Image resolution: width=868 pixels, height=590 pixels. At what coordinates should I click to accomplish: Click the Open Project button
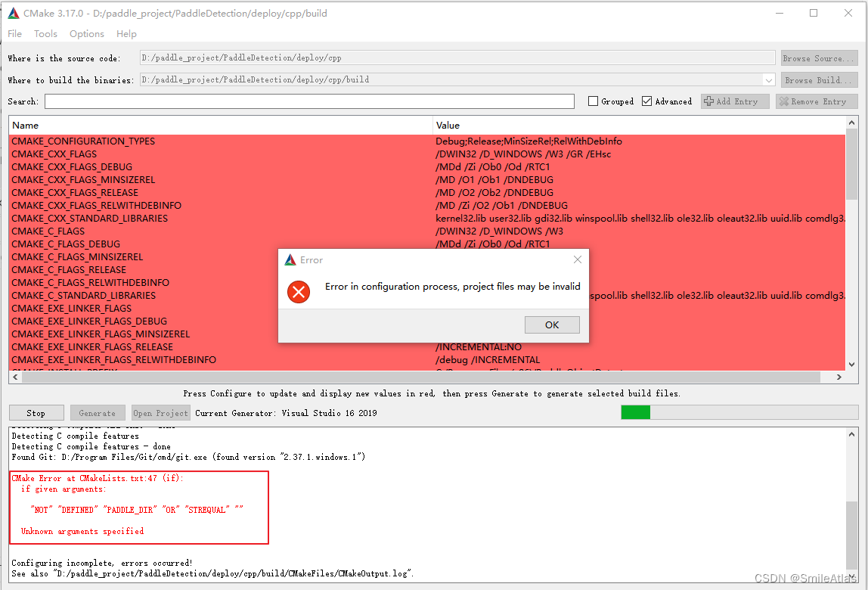click(x=160, y=413)
